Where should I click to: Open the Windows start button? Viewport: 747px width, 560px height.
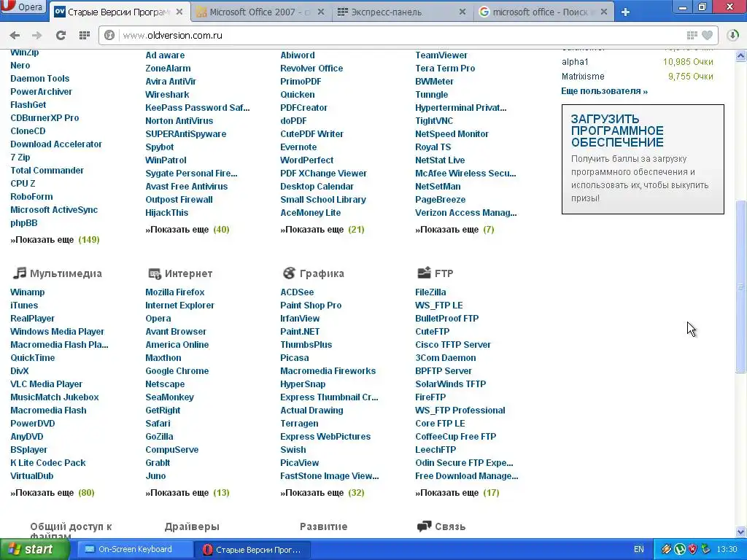35,550
